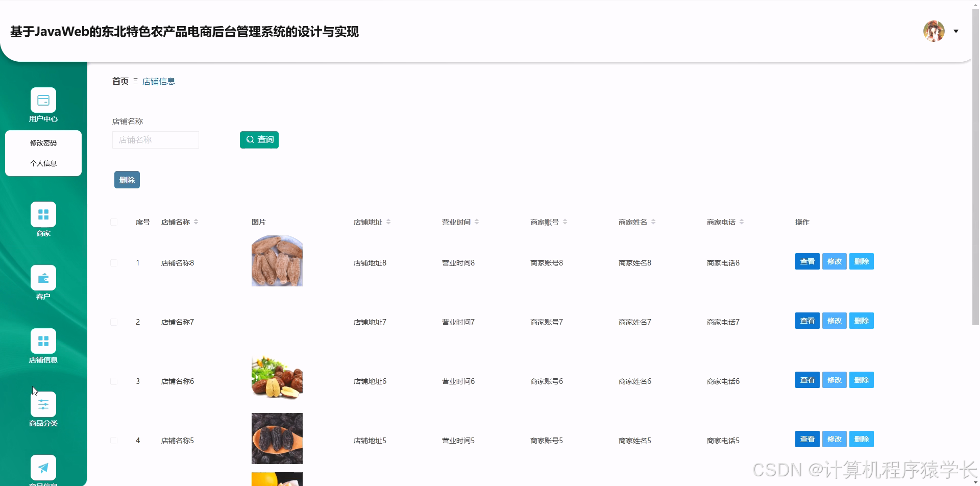The width and height of the screenshot is (980, 486).
Task: Click 删除 for 店铺名称5 row
Action: (862, 439)
